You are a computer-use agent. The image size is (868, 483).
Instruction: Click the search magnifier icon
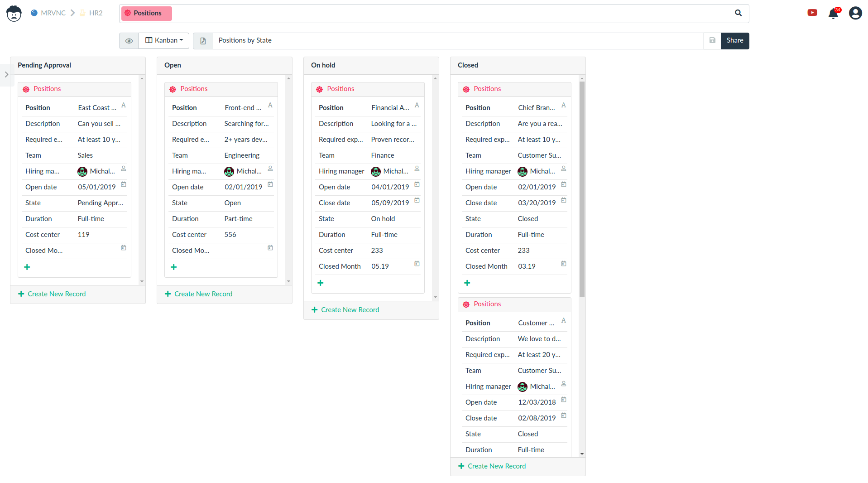(x=738, y=13)
